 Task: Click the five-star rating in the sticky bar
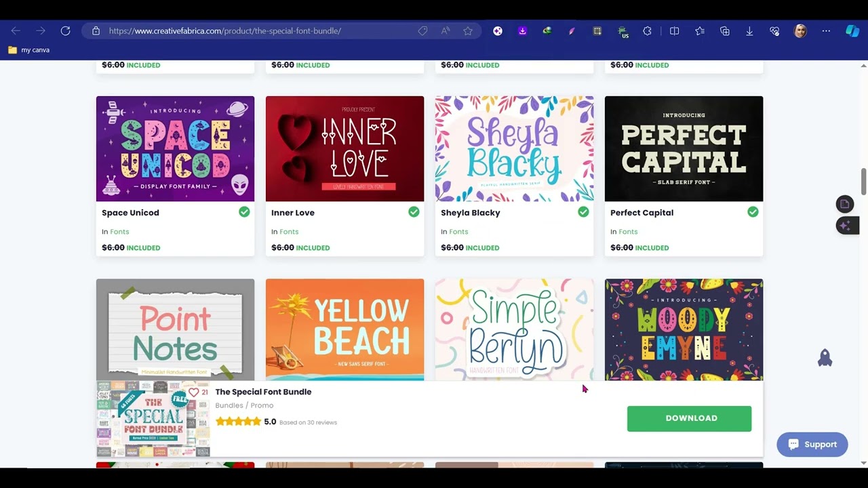(238, 422)
